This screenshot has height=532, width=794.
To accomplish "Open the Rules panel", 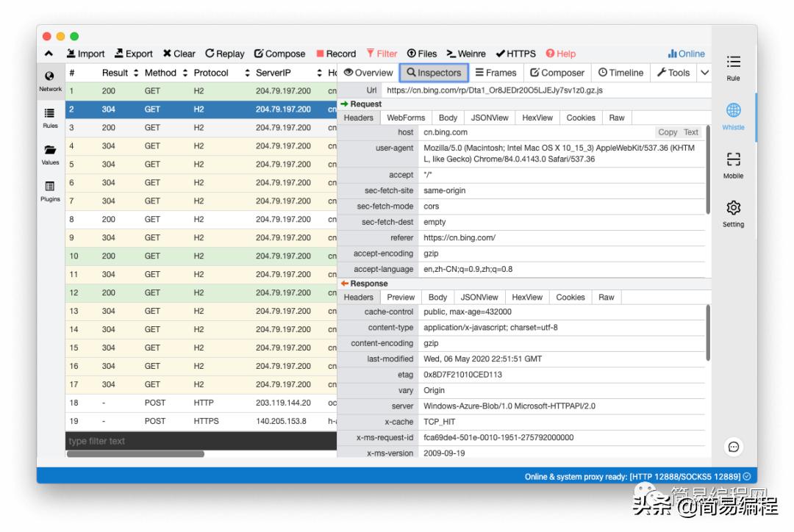I will 49,118.
